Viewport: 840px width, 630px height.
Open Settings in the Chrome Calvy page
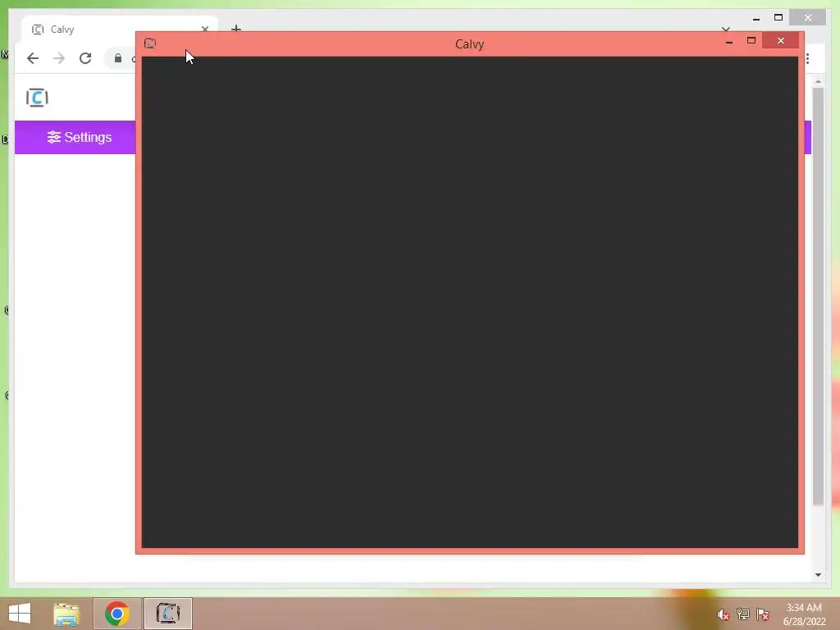point(80,137)
